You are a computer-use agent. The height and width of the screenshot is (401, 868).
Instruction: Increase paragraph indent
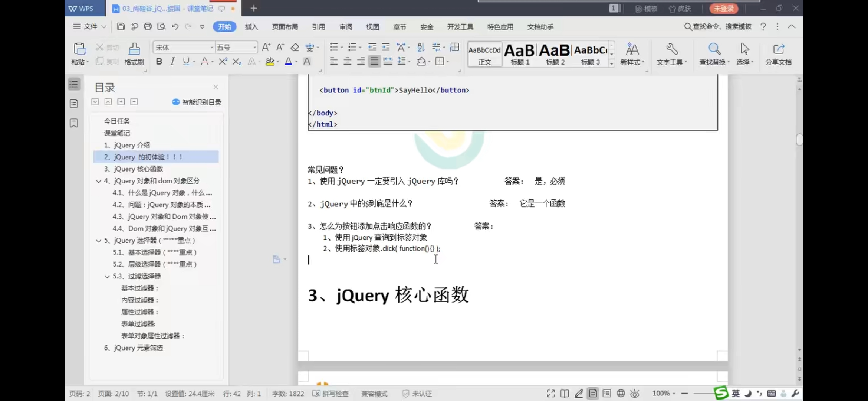(386, 47)
